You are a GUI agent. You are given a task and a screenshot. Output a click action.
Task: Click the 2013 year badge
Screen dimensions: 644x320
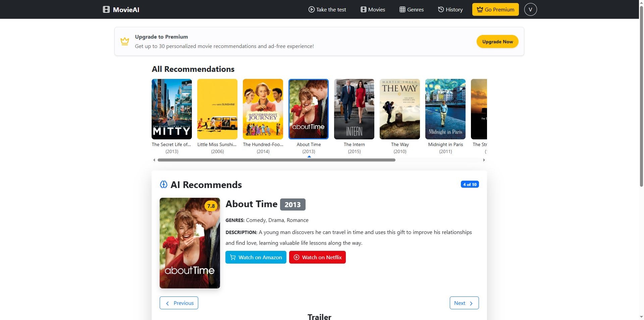tap(292, 204)
